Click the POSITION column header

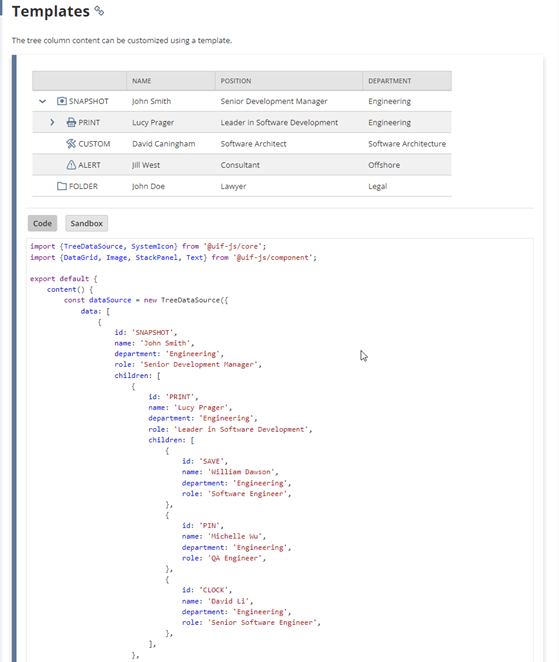[289, 81]
